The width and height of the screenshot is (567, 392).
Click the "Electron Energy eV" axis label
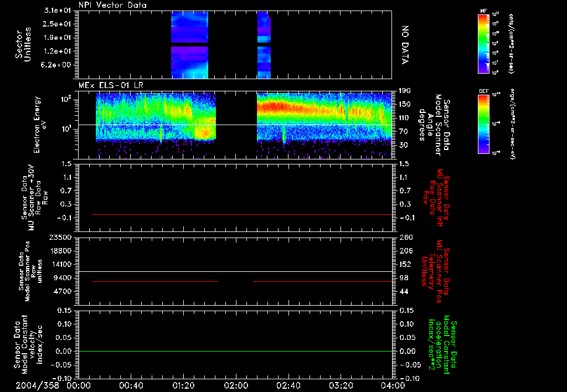click(41, 125)
